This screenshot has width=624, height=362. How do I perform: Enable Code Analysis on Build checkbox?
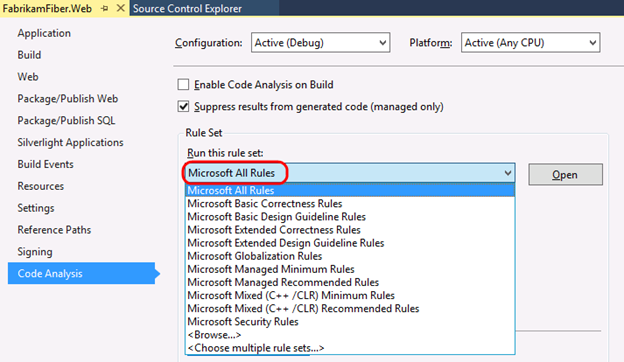[x=183, y=84]
